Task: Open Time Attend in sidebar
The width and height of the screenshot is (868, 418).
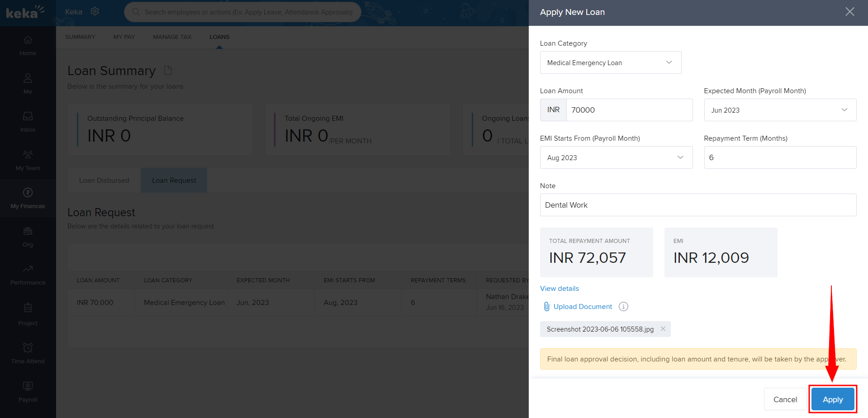Action: (x=28, y=354)
